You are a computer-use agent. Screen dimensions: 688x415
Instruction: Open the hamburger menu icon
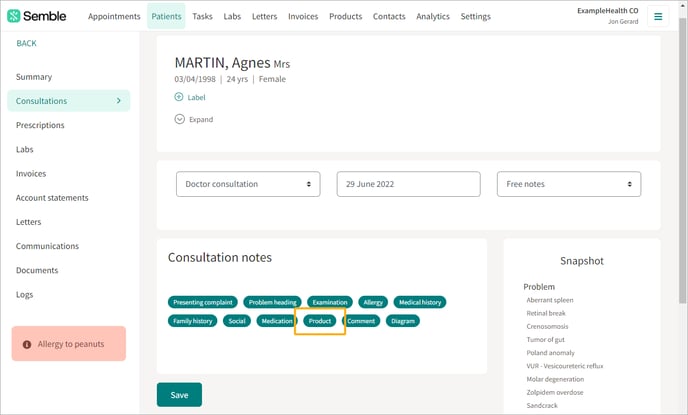pos(658,17)
